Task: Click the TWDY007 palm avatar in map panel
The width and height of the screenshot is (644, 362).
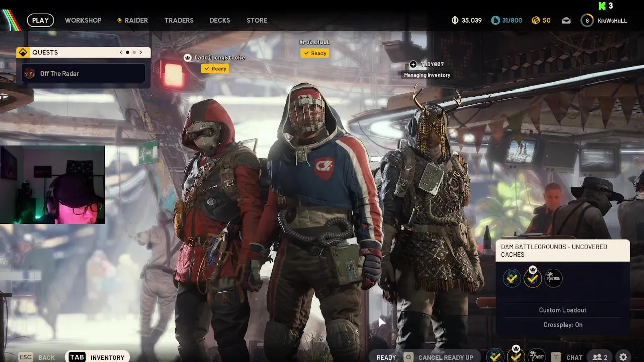Action: (554, 278)
